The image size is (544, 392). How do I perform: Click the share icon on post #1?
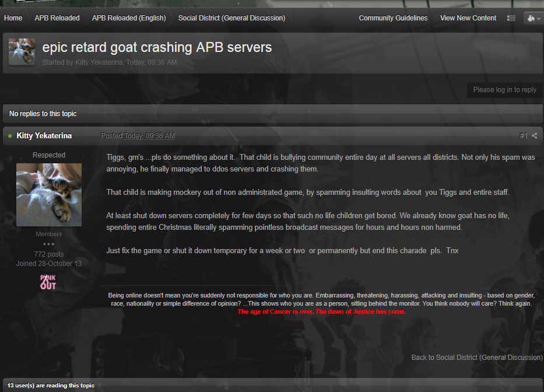coord(535,136)
